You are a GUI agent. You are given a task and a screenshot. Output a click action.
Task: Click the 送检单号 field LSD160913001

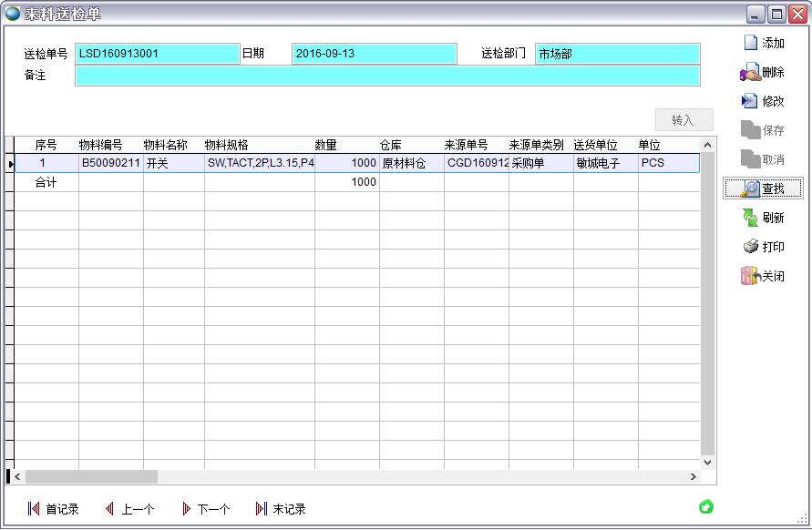tap(157, 54)
